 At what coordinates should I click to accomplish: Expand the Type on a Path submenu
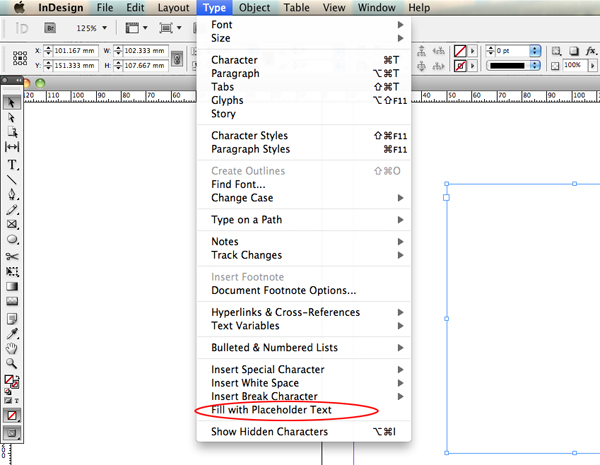pyautogui.click(x=304, y=220)
